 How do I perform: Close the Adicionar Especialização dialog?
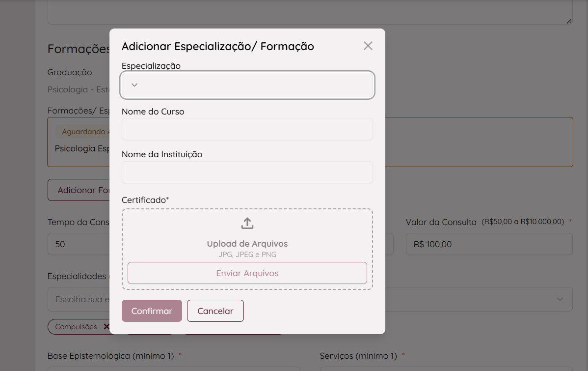tap(368, 46)
